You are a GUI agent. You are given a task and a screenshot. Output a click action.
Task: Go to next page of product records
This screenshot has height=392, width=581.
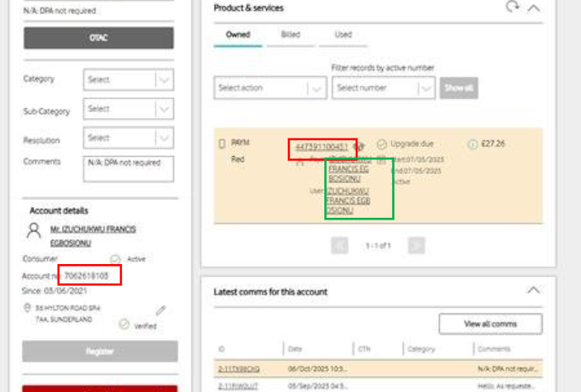417,245
